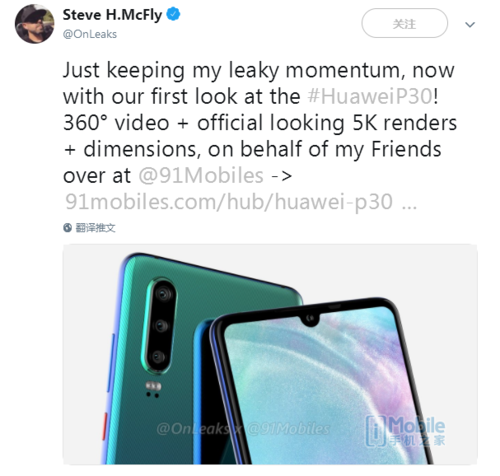Click the blue verified badge
The width and height of the screenshot is (500, 476).
pyautogui.click(x=173, y=14)
